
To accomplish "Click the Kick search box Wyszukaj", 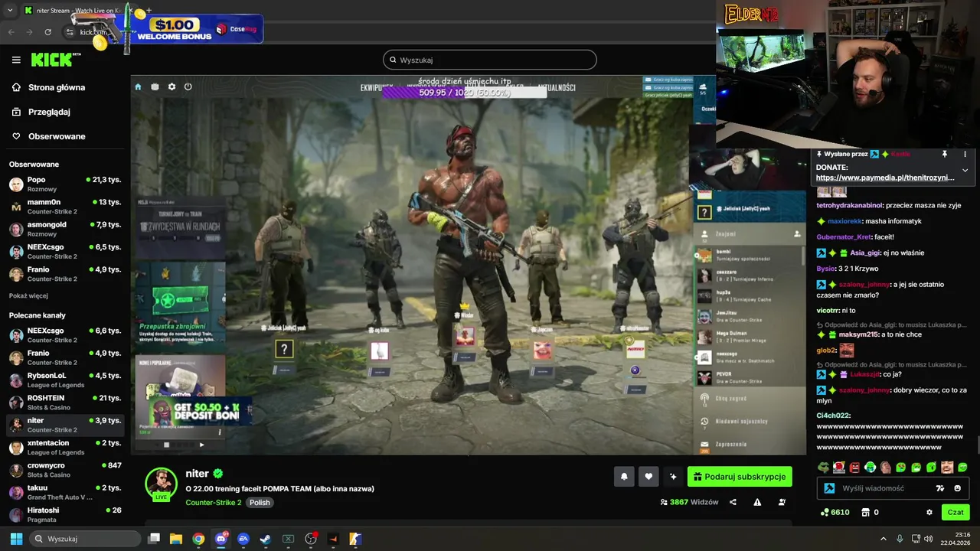I will click(490, 60).
